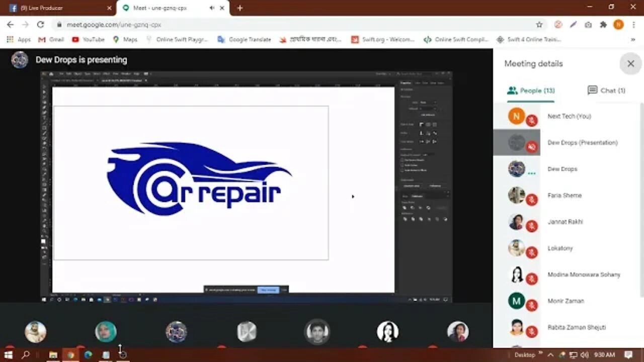Viewport: 644px width, 362px height.
Task: Close the Meeting details panel
Action: pos(630,64)
